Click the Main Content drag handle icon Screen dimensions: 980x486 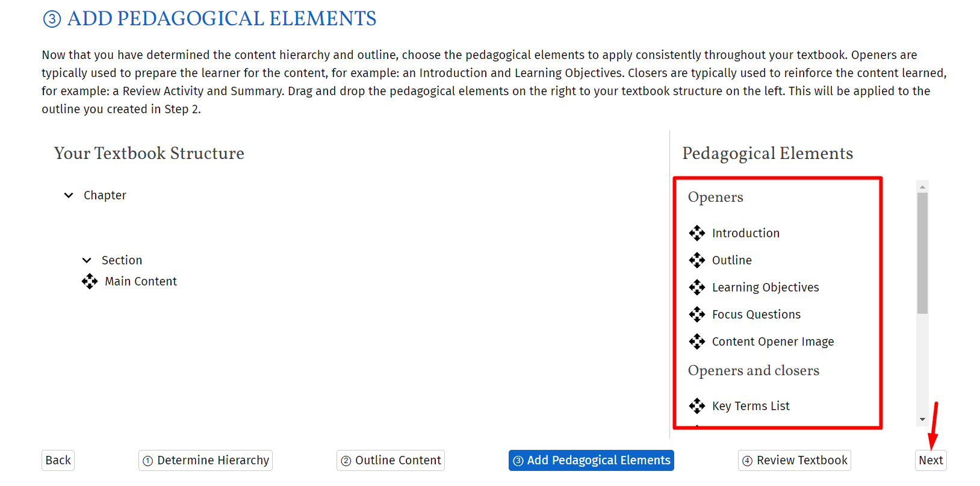click(x=90, y=281)
